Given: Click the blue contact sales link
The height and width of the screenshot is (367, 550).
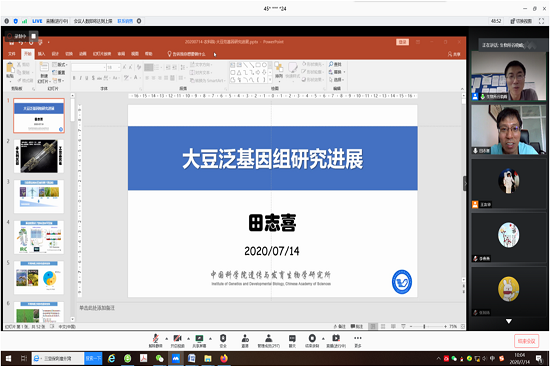Looking at the screenshot, I should 125,21.
